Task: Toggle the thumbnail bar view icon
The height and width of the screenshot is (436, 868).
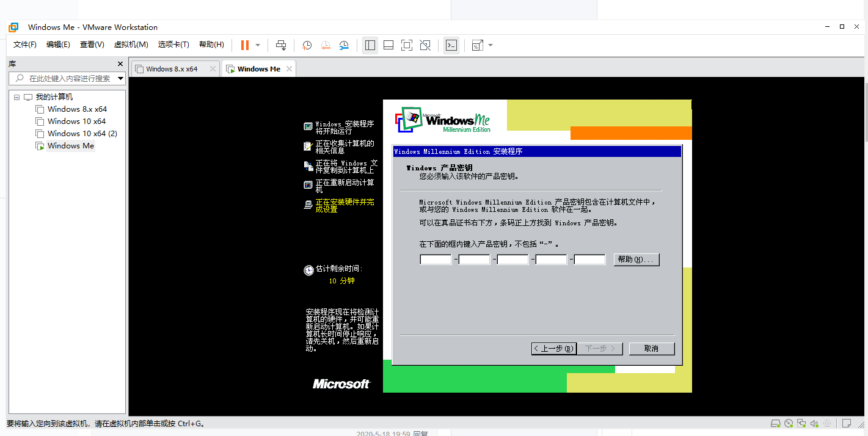Action: [x=388, y=45]
